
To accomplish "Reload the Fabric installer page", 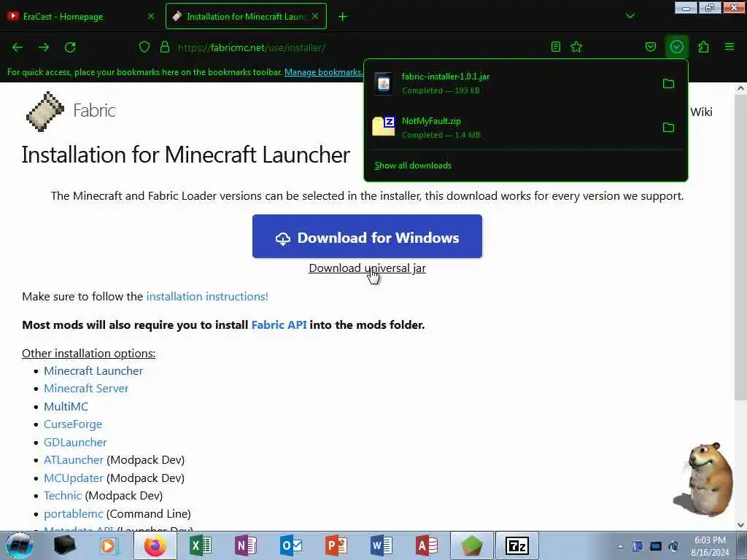I will click(x=70, y=47).
